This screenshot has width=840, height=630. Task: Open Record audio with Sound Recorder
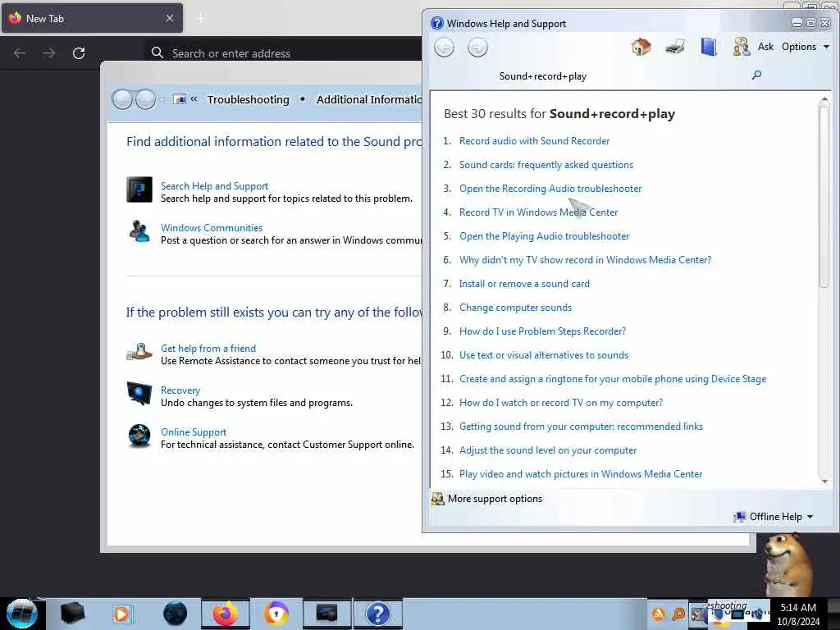point(534,141)
